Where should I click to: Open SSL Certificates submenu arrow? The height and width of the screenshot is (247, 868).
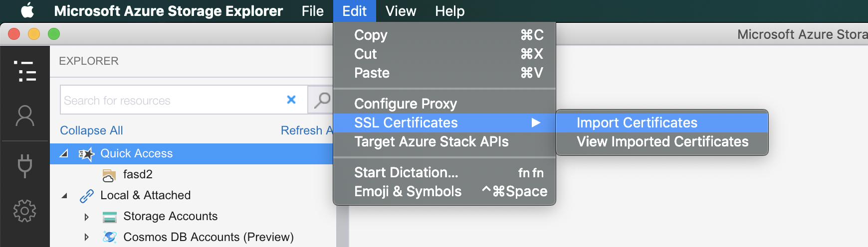coord(536,123)
